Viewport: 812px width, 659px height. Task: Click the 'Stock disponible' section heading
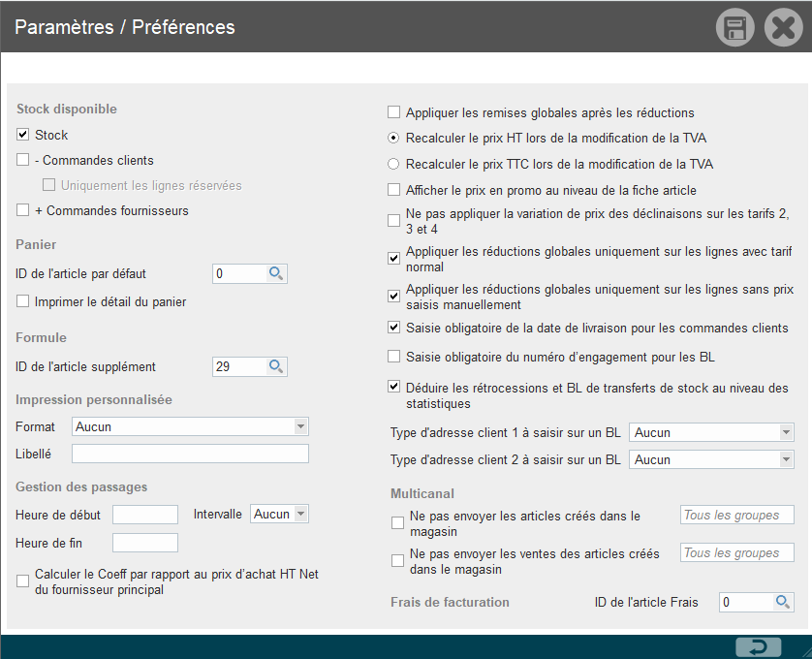coord(67,109)
